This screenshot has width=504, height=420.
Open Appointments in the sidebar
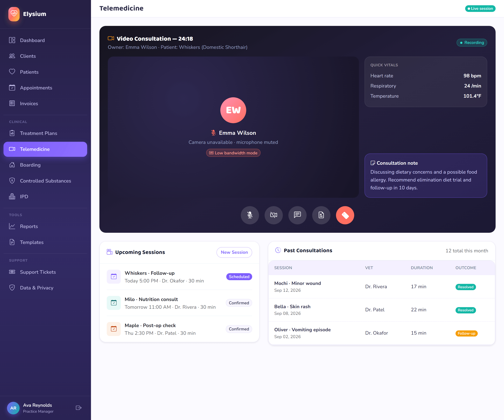click(x=45, y=88)
